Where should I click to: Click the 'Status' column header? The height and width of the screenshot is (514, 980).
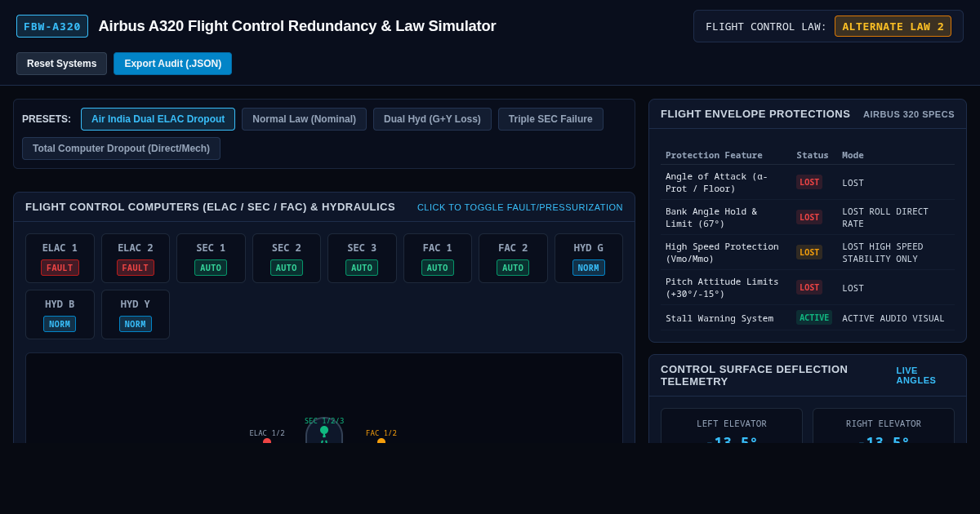pyautogui.click(x=813, y=155)
